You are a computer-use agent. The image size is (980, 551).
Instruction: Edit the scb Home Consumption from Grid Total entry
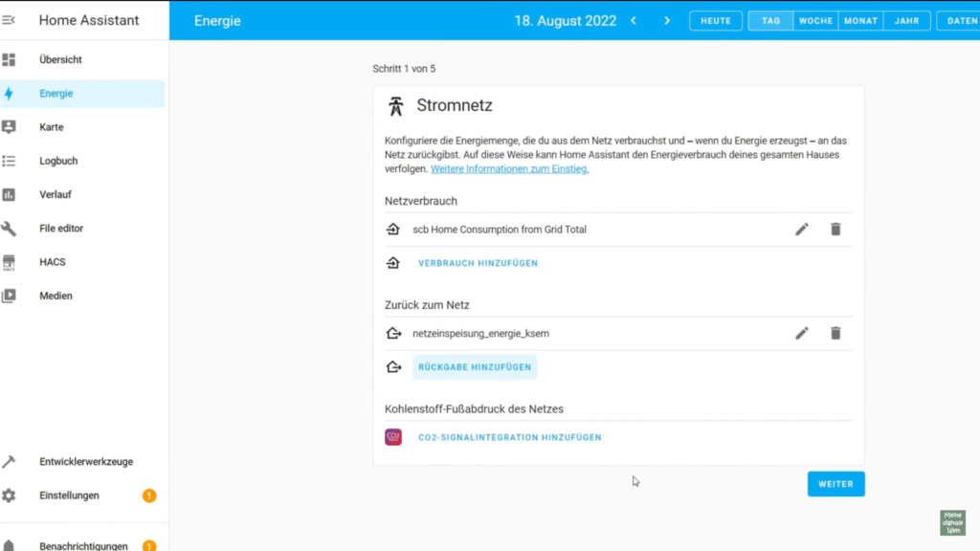point(802,230)
